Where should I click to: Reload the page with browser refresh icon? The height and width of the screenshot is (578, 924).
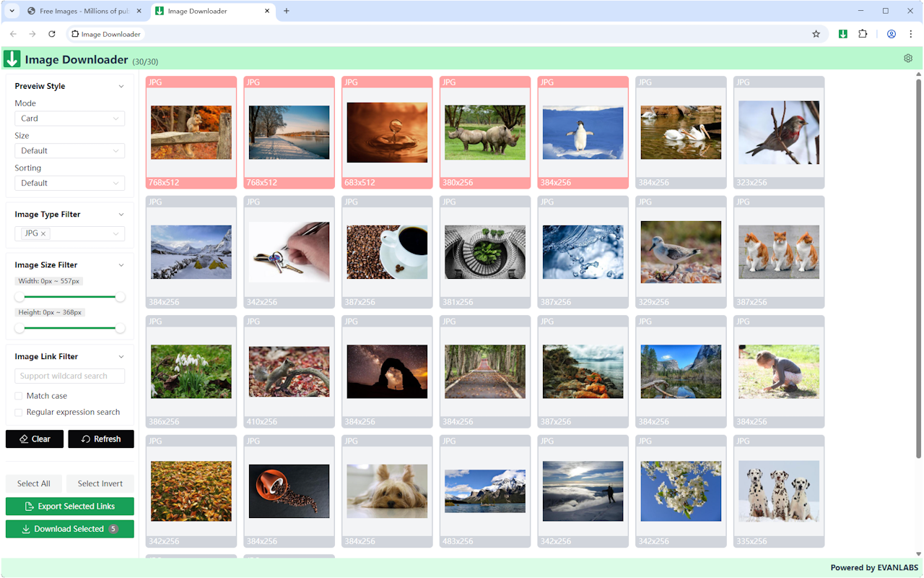point(52,34)
